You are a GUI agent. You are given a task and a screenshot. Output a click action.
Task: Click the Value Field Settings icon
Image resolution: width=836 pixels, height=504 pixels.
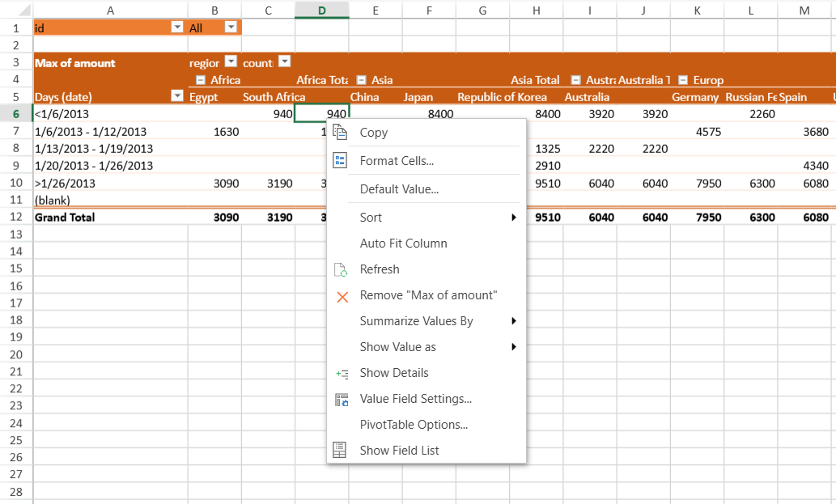(341, 399)
